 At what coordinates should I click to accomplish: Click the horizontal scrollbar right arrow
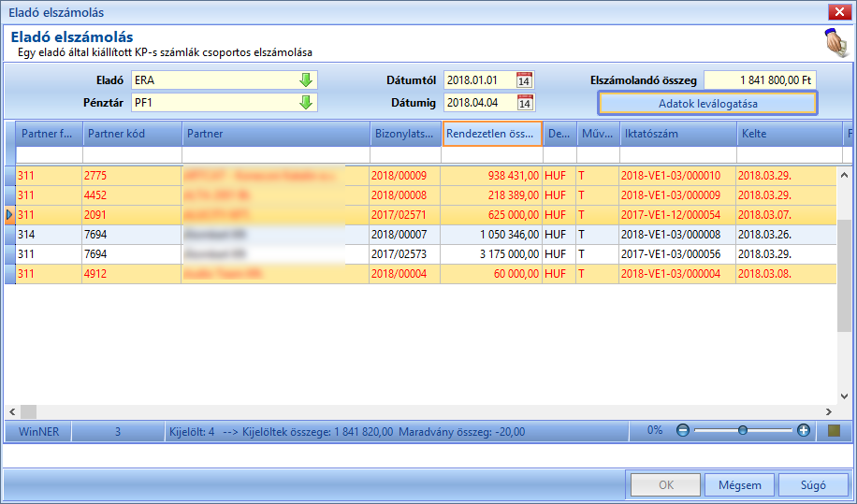pos(829,411)
